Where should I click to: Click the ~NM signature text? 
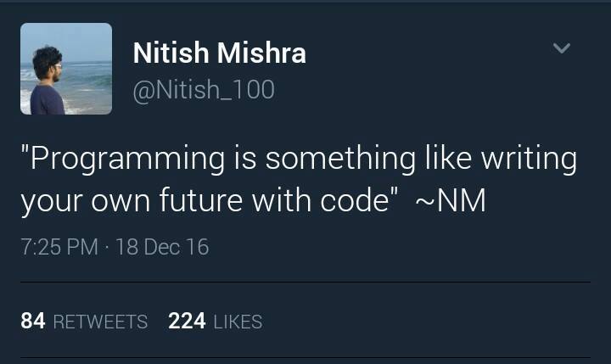click(x=450, y=203)
